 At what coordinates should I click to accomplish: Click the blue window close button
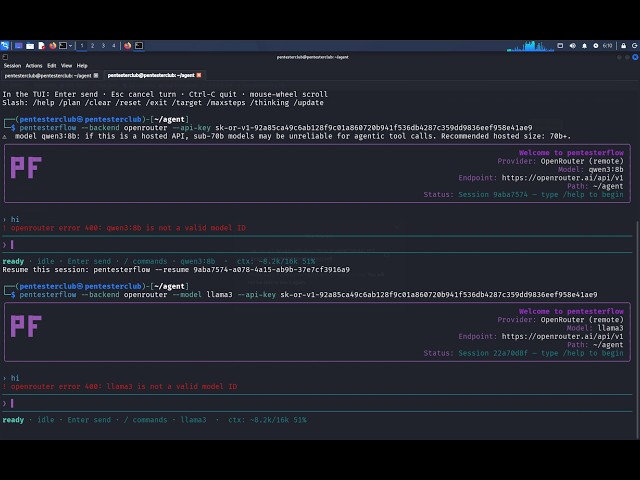(635, 58)
